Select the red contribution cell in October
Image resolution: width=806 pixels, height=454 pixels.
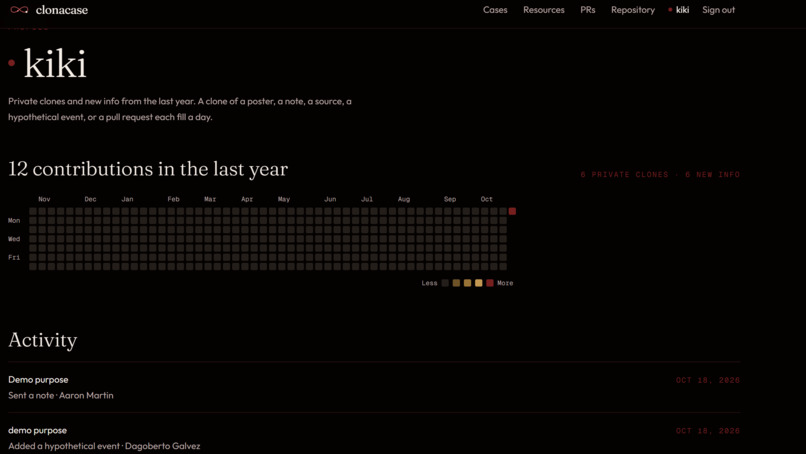point(512,211)
